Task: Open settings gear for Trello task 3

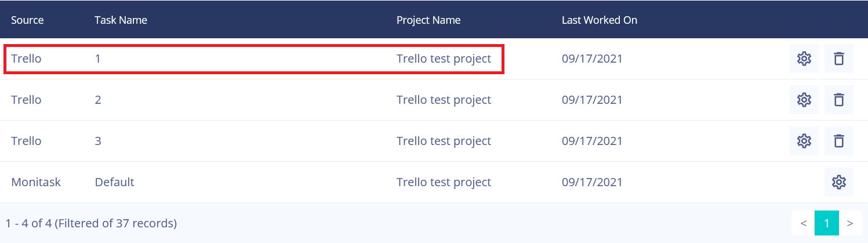Action: click(x=804, y=141)
